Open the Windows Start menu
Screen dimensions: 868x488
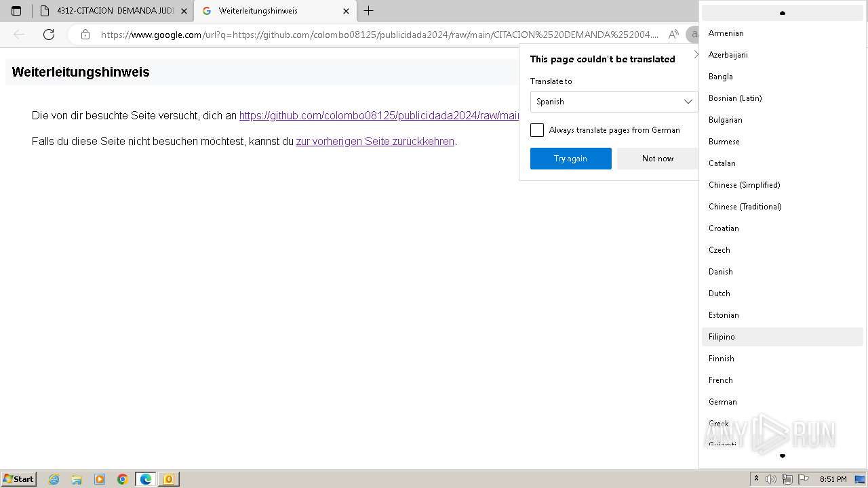[19, 479]
